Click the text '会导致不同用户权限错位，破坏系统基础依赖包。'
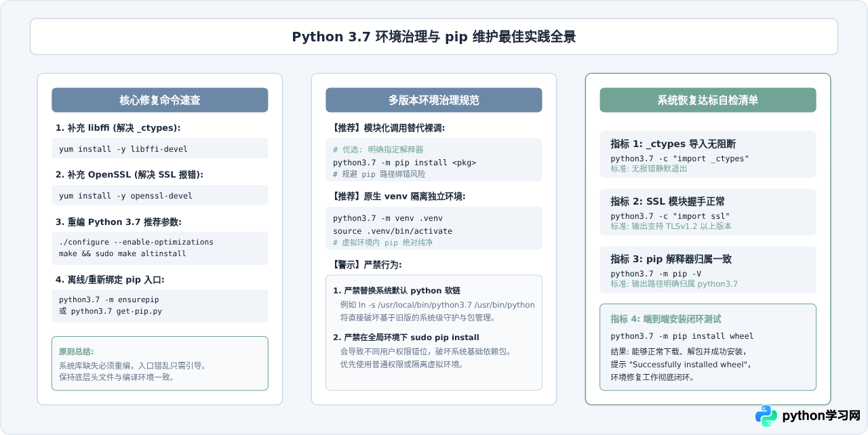 [425, 352]
